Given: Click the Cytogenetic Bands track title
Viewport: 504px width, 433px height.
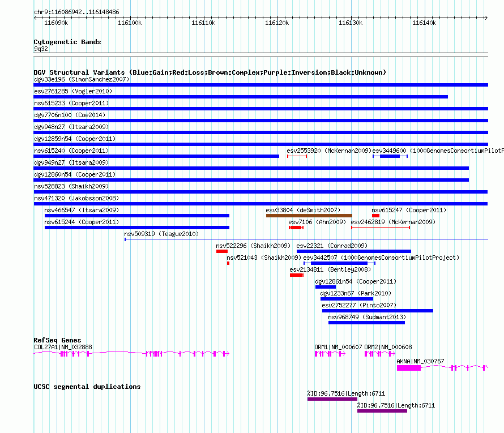Looking at the screenshot, I should click(x=67, y=42).
